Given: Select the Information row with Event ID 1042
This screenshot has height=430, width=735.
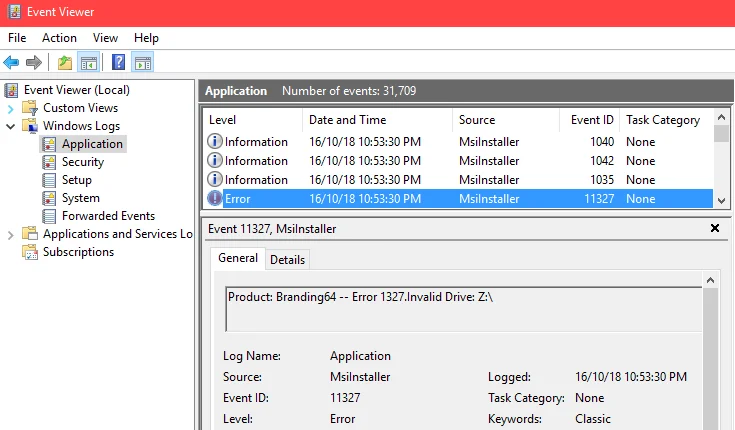Looking at the screenshot, I should pos(459,161).
